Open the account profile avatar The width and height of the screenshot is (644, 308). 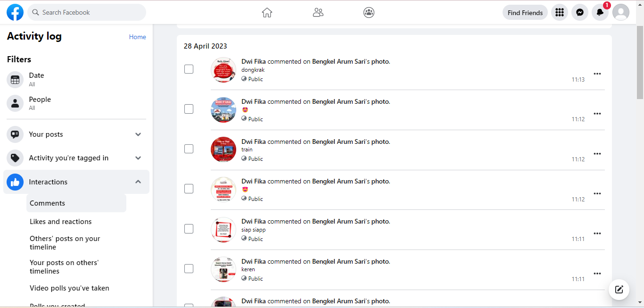(621, 13)
